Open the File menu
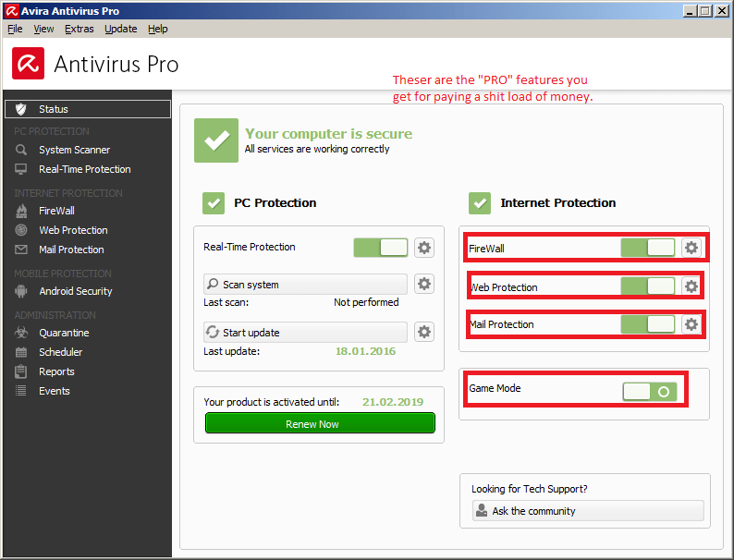Viewport: 734px width, 560px height. pyautogui.click(x=15, y=29)
